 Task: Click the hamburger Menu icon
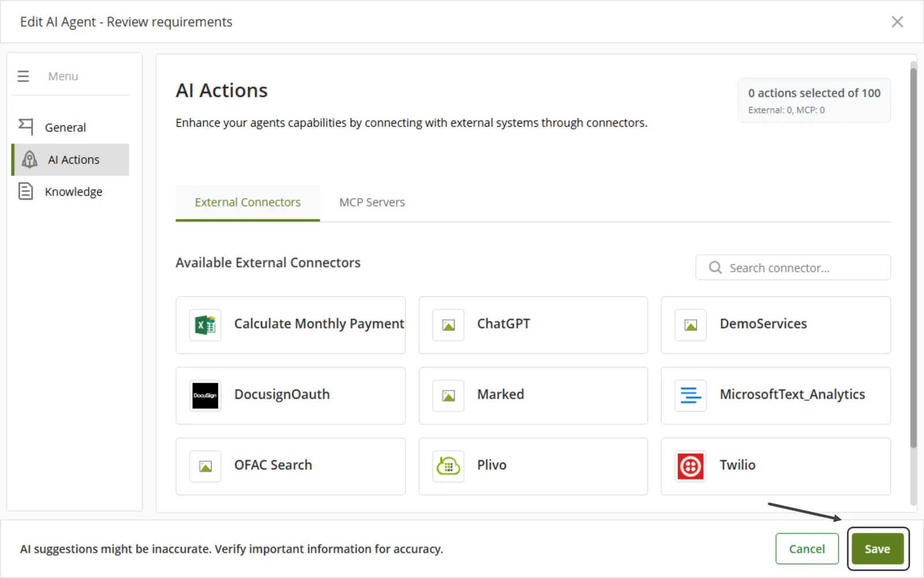pyautogui.click(x=23, y=76)
